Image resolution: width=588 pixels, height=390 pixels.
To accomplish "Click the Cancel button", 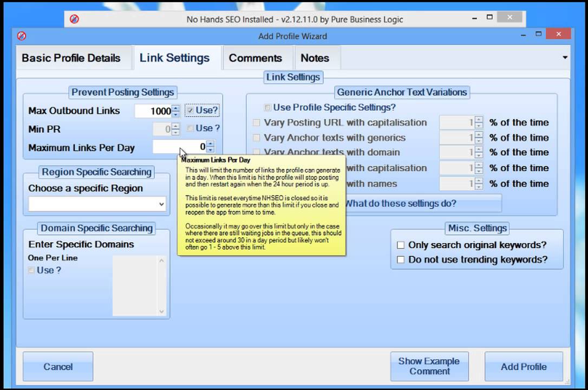I will [x=58, y=366].
